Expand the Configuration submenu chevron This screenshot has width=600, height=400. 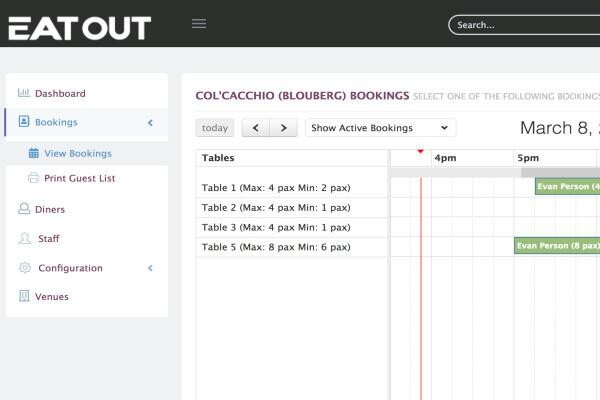(x=150, y=268)
